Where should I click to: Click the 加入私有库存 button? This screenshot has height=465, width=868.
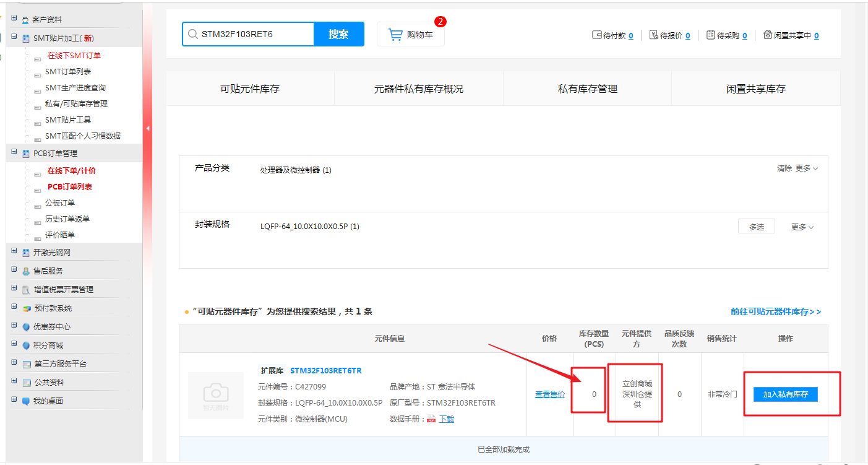tap(785, 394)
